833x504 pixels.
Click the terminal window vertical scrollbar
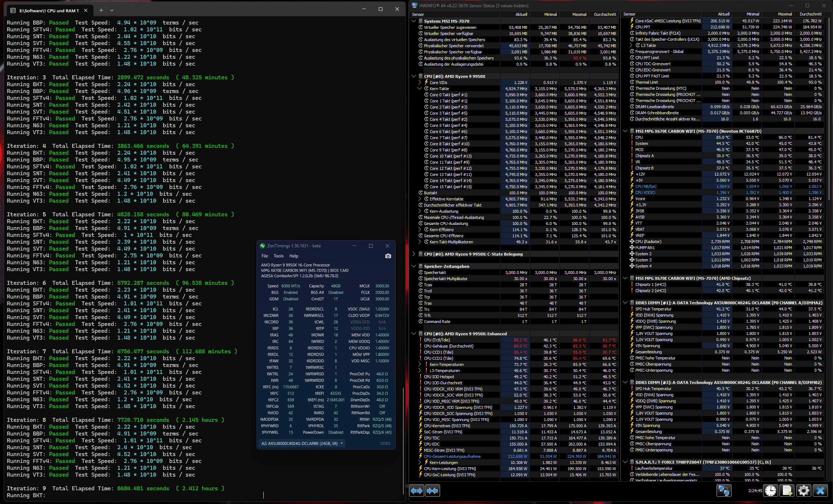[x=403, y=440]
